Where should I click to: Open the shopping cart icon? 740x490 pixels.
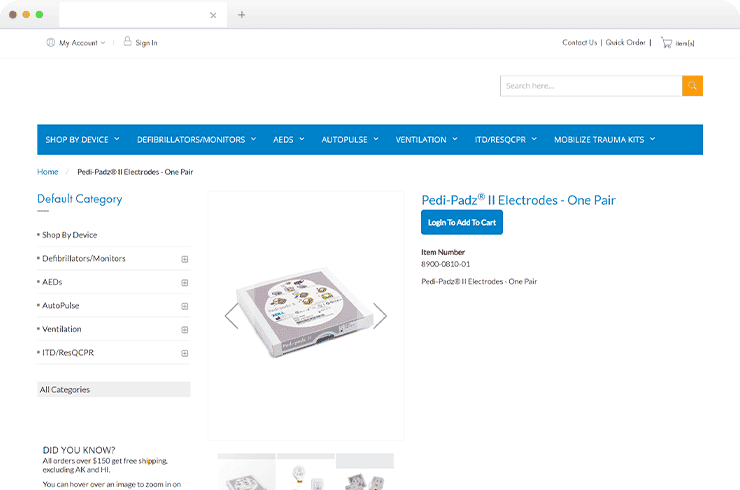(666, 42)
